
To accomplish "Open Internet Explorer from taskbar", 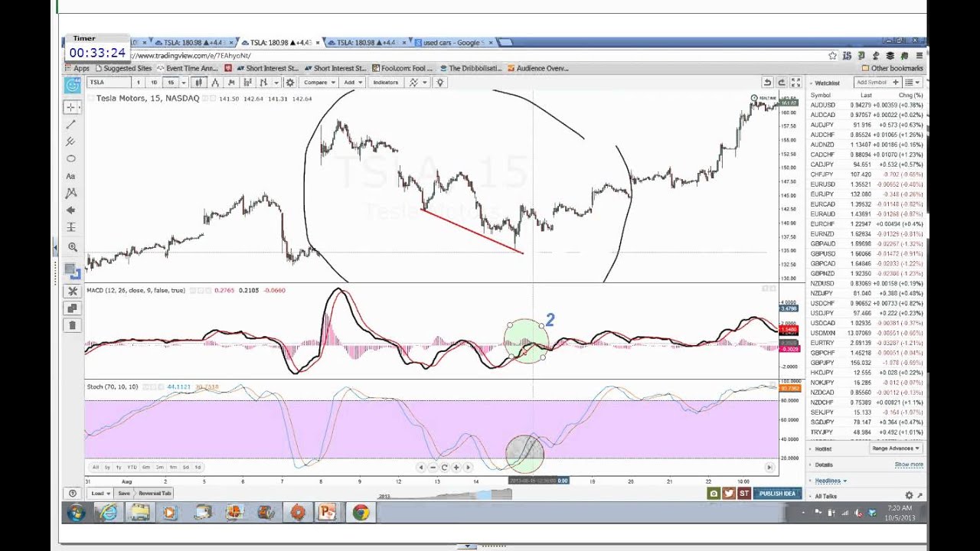I will tap(108, 513).
